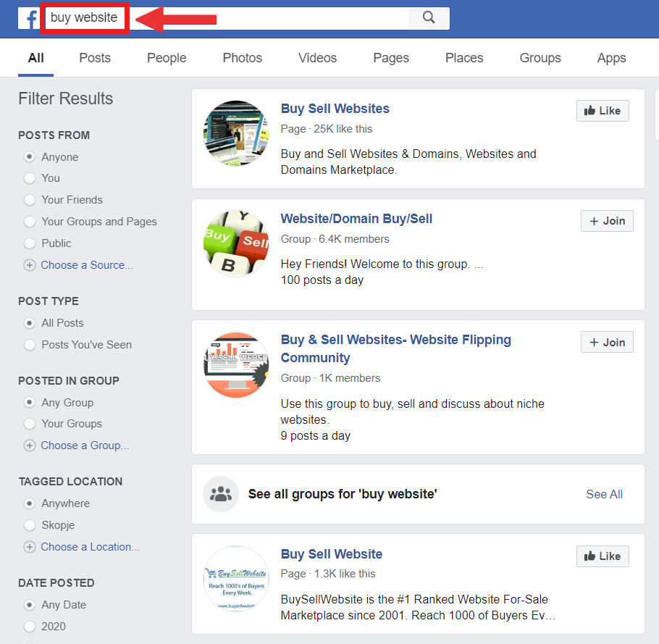Image resolution: width=659 pixels, height=644 pixels.
Task: Select Any Date radio option
Action: pos(30,605)
